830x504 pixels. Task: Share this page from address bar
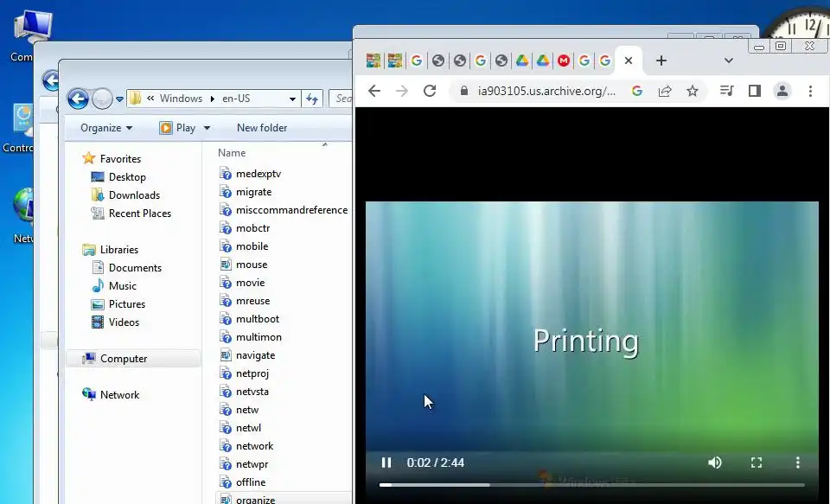tap(665, 91)
